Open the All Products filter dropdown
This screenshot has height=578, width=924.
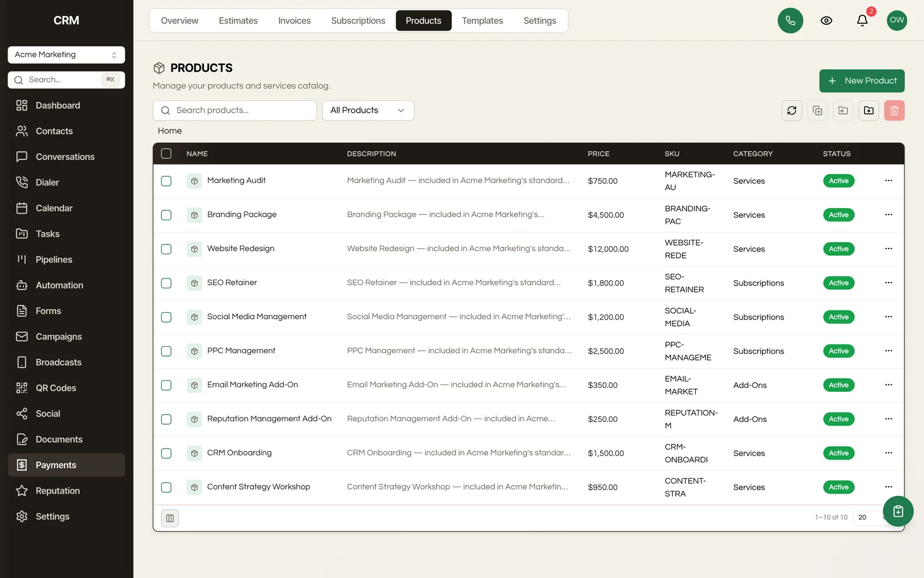[x=368, y=110]
